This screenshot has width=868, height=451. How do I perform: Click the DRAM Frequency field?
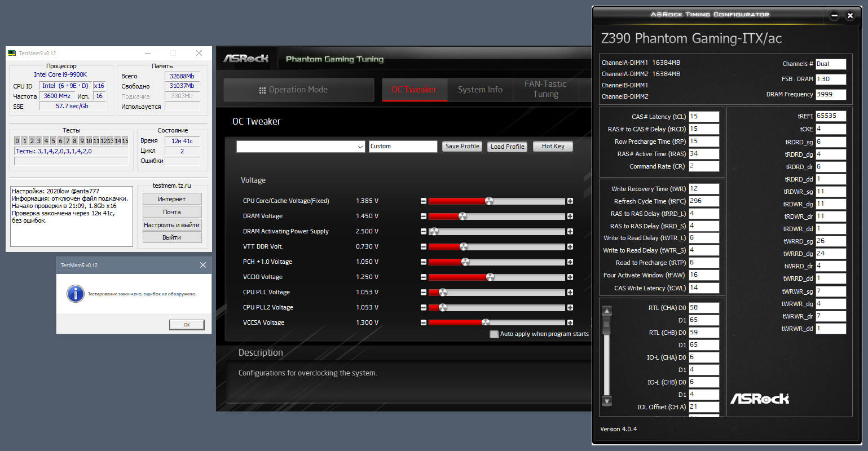coord(831,95)
